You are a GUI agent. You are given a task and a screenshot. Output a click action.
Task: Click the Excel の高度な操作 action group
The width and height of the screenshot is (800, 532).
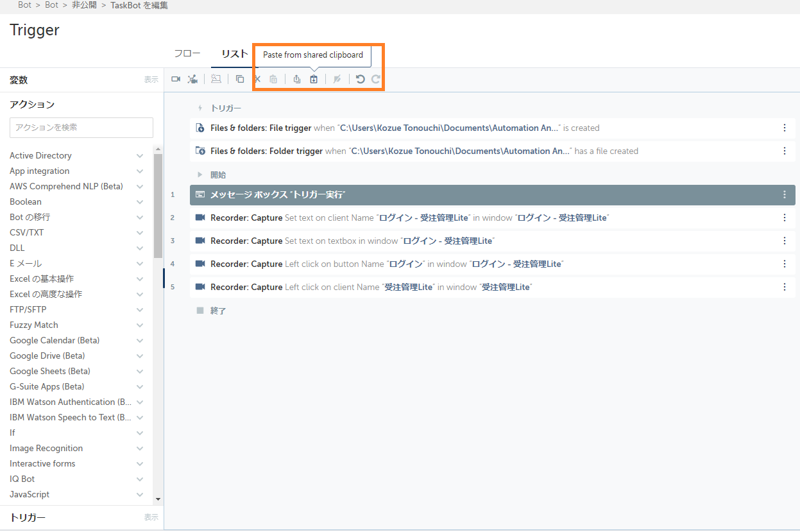(77, 294)
